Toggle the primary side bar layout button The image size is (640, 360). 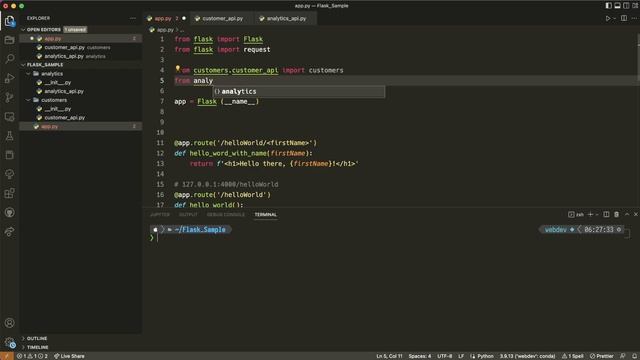609,6
